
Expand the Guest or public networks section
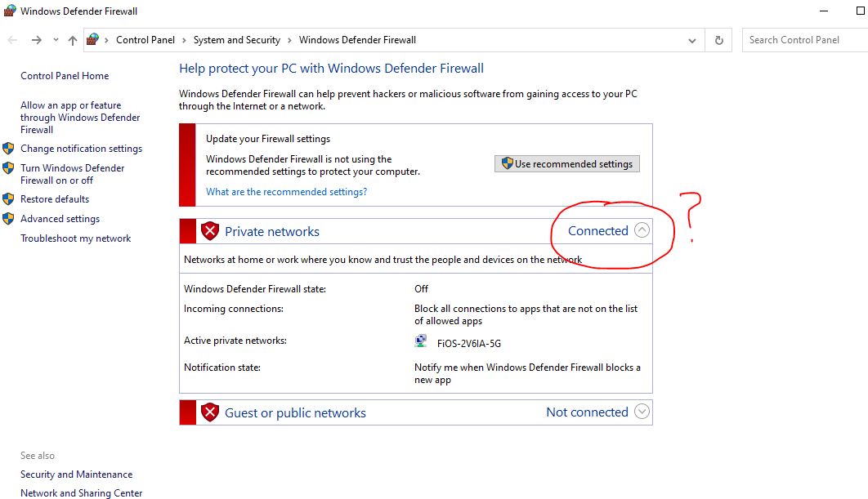(642, 412)
